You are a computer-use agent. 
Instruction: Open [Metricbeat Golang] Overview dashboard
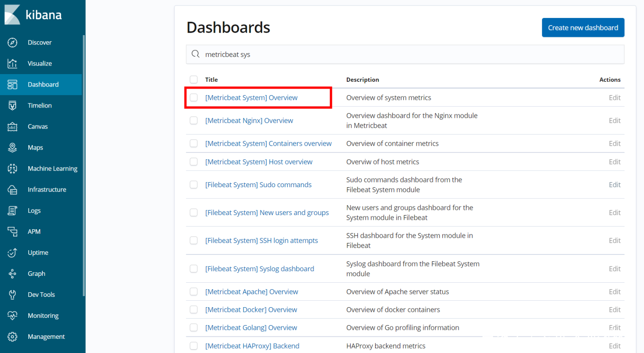(251, 328)
